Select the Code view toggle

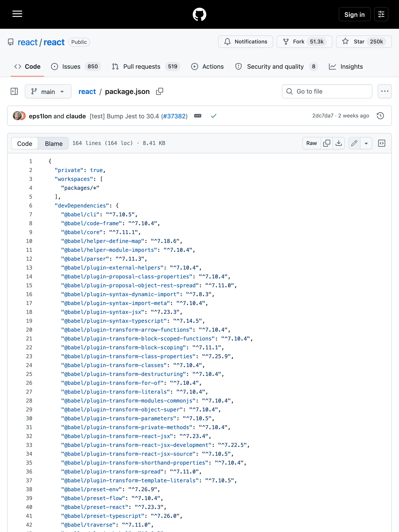[x=25, y=144]
